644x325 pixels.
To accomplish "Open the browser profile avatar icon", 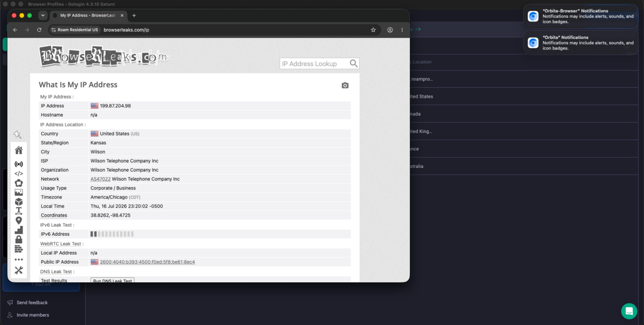I will pyautogui.click(x=390, y=30).
